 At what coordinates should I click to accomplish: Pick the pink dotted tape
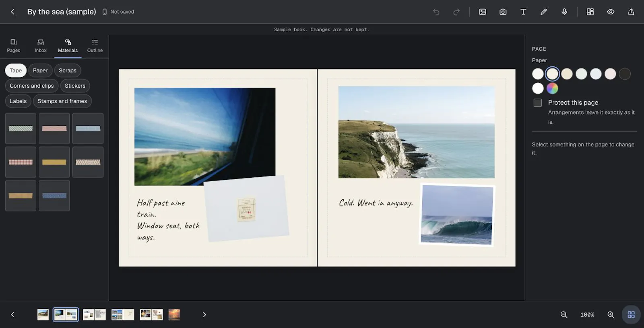[x=88, y=162]
